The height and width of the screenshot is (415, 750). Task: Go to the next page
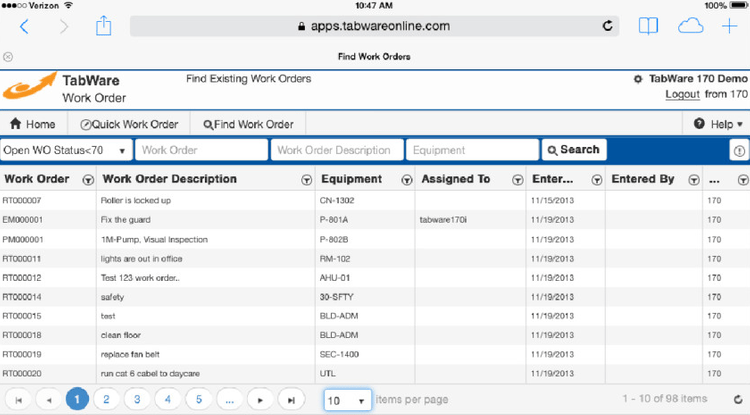(260, 400)
